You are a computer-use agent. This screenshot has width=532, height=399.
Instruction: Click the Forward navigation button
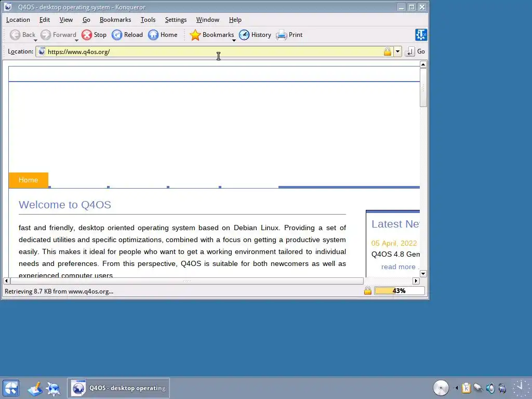coord(58,35)
